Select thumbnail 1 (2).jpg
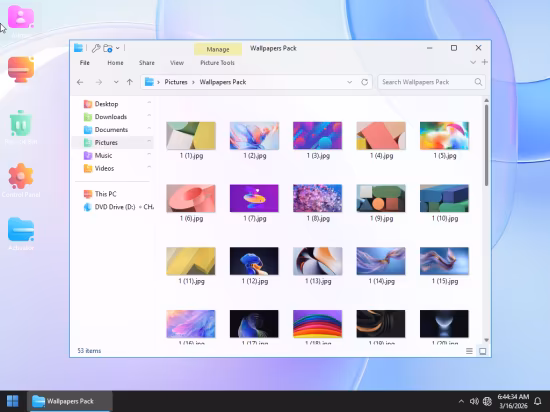 (x=254, y=136)
